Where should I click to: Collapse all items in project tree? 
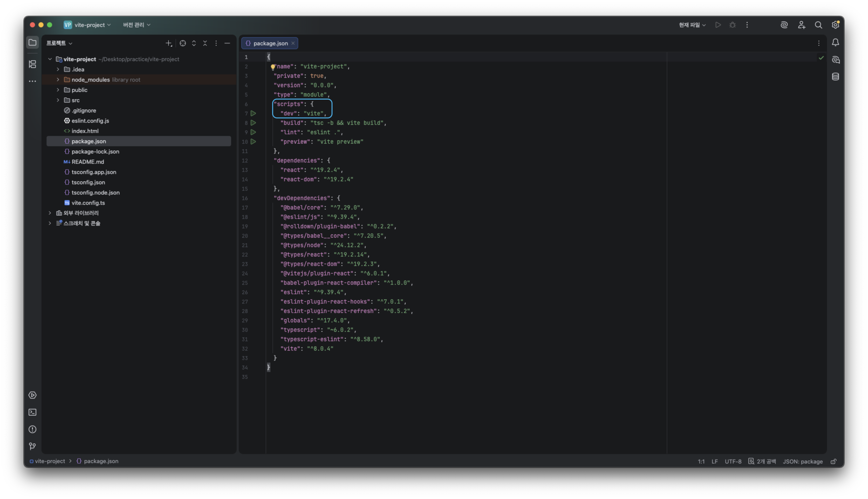[205, 43]
